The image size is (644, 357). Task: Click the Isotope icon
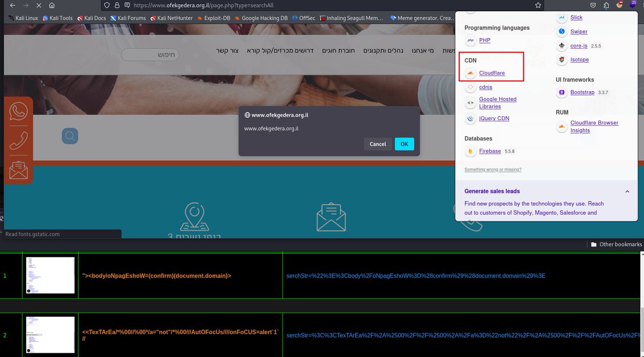(561, 59)
